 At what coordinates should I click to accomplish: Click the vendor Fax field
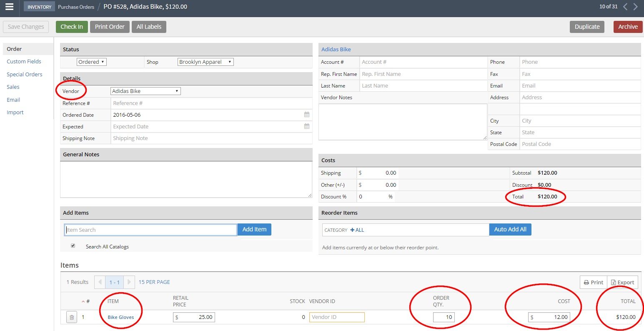tap(580, 74)
